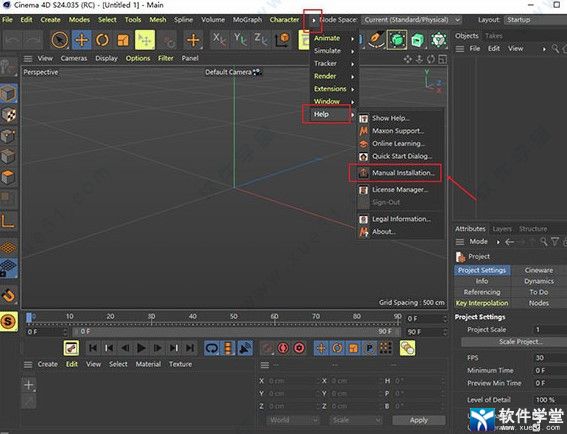Click the Show Help icon
This screenshot has width=567, height=434.
click(363, 118)
